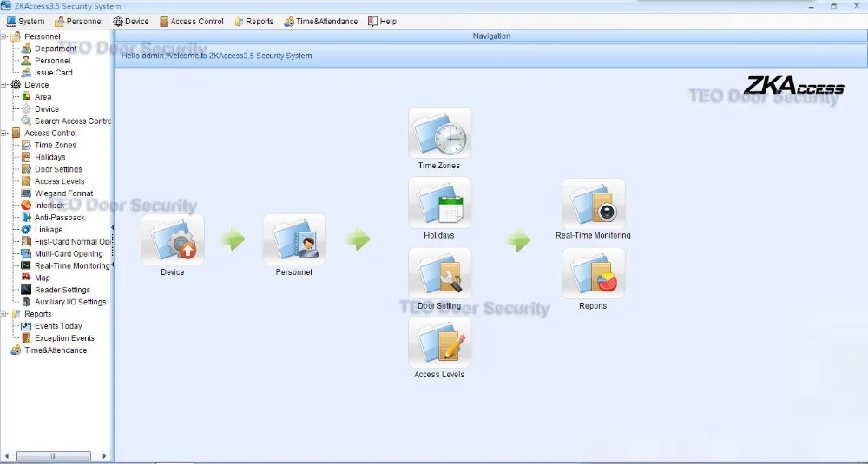This screenshot has width=868, height=464.
Task: Open the Real-Time Monitoring camera icon
Action: coord(594,204)
